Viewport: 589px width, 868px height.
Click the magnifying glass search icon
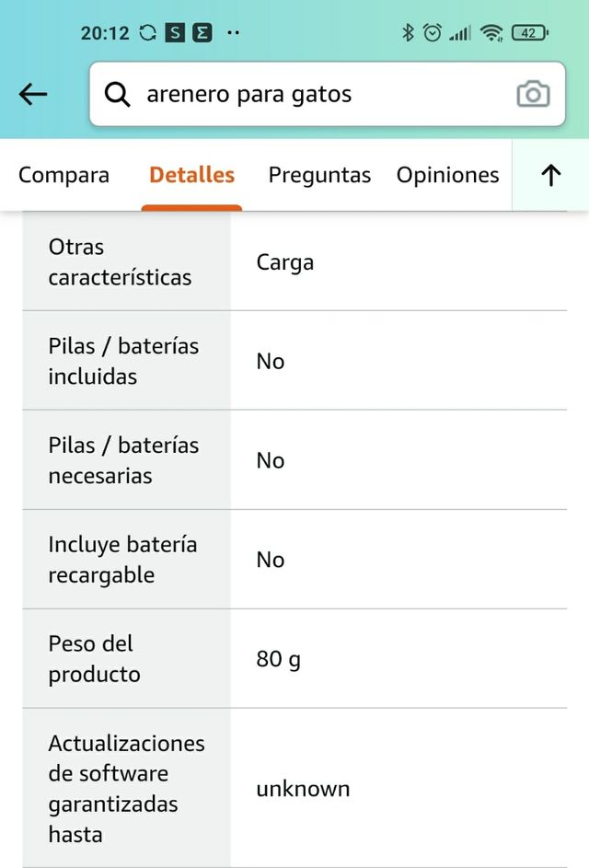pos(118,94)
